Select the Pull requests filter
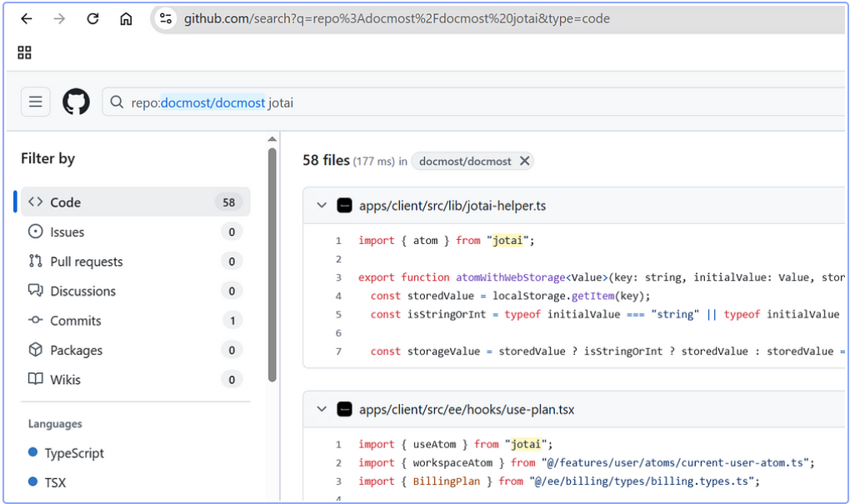 pyautogui.click(x=136, y=262)
